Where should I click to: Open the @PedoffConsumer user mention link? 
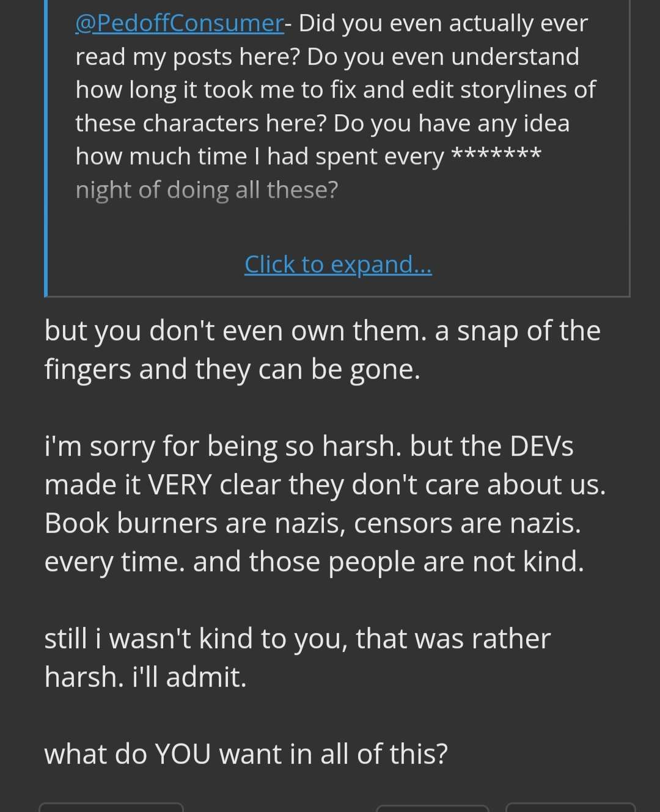[x=180, y=23]
